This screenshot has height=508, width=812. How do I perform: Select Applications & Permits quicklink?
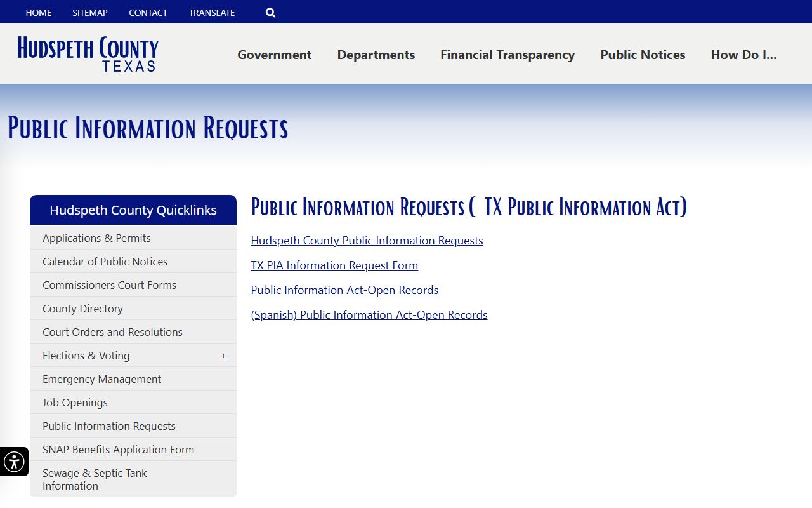point(133,238)
